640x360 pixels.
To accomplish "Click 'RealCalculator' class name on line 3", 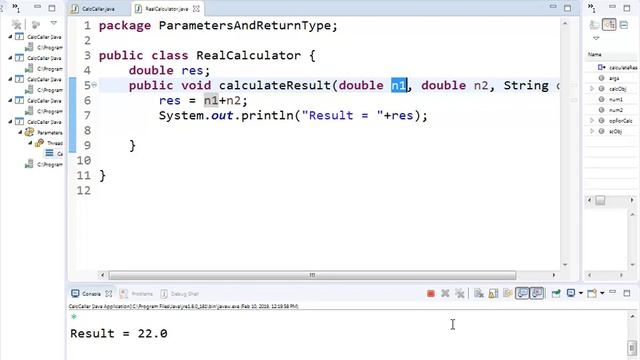I will pyautogui.click(x=248, y=56).
